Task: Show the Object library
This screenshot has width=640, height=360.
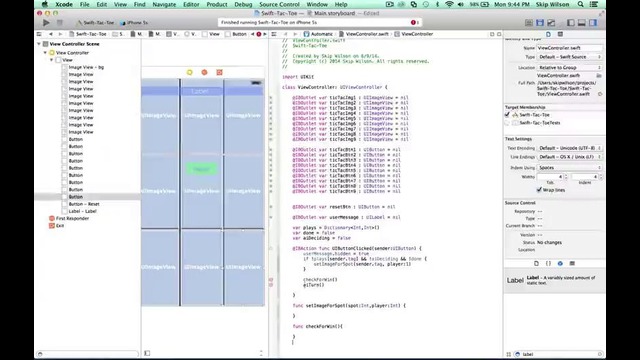Action: pos(560,263)
